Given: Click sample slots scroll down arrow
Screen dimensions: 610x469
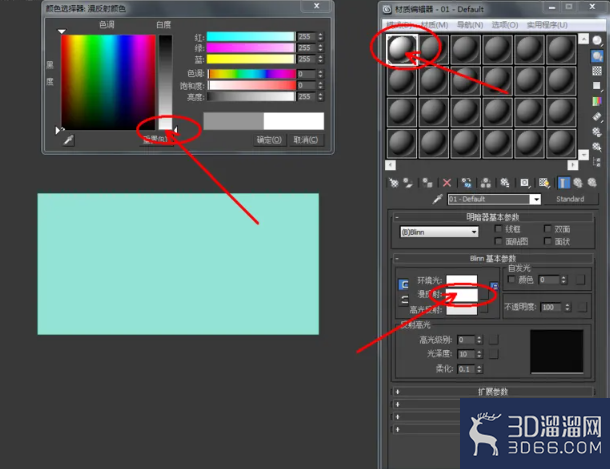Looking at the screenshot, I should coord(583,154).
